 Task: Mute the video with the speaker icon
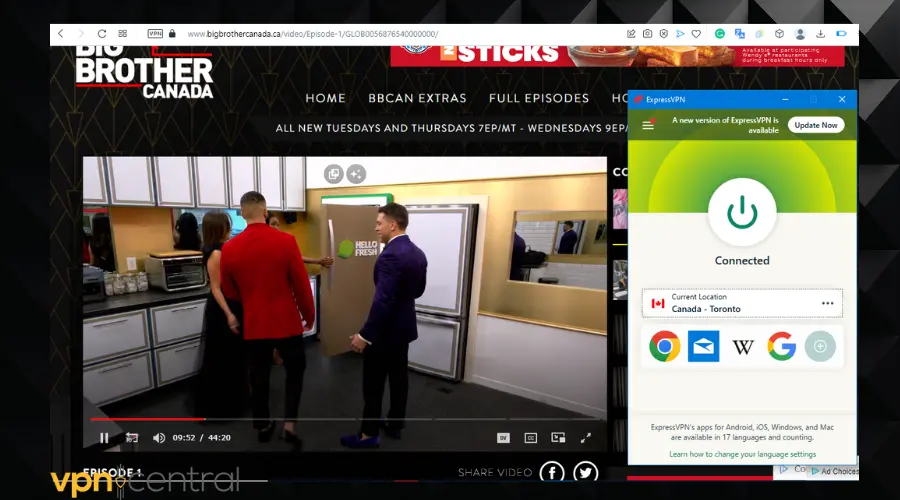(x=158, y=437)
